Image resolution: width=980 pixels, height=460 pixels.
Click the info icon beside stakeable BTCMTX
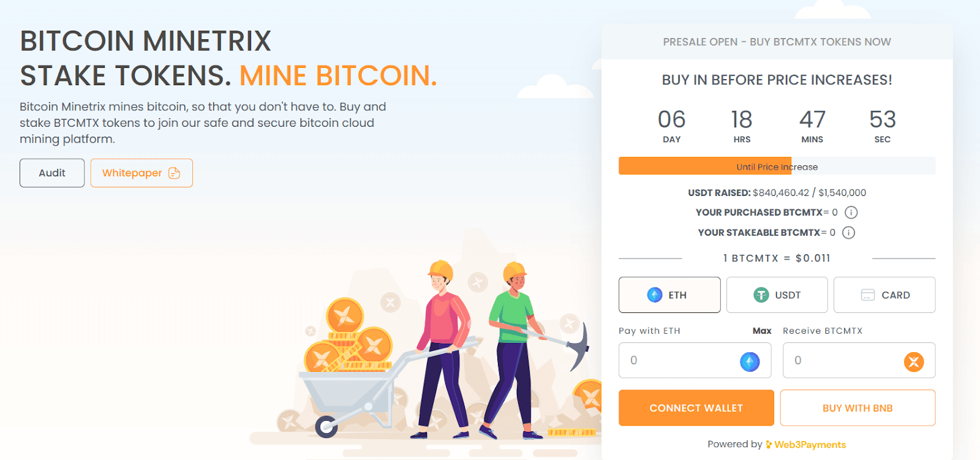[x=848, y=233]
